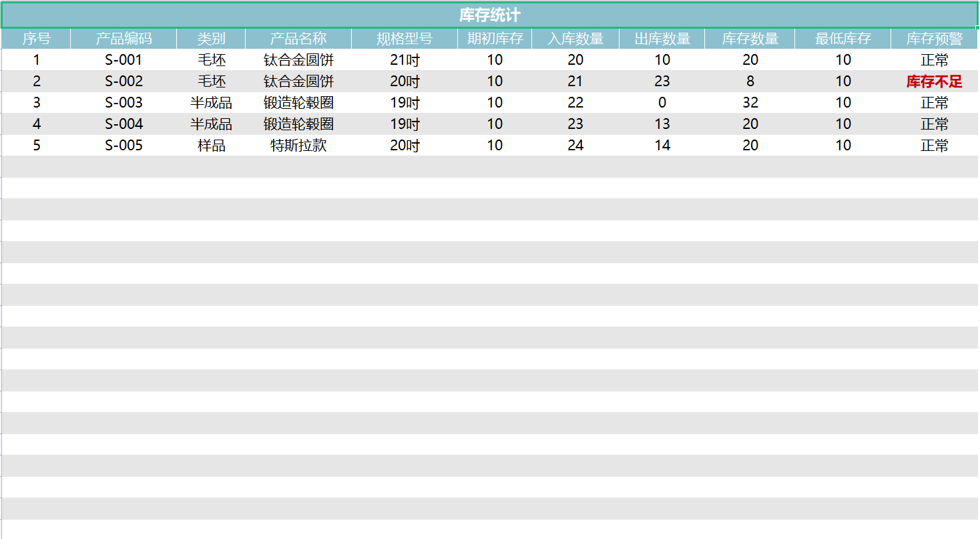Select the 毛坯 category cell for S-001
Screen dimensions: 980x539
211,60
